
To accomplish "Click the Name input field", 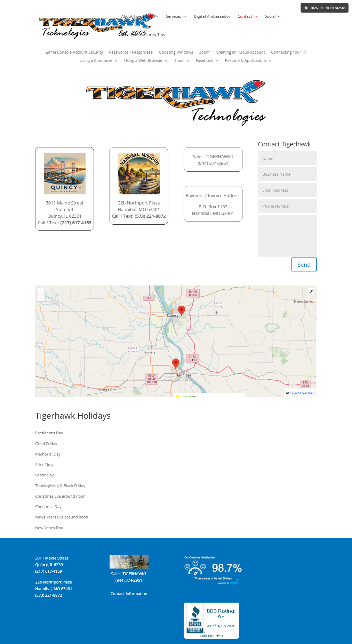I will pyautogui.click(x=287, y=158).
